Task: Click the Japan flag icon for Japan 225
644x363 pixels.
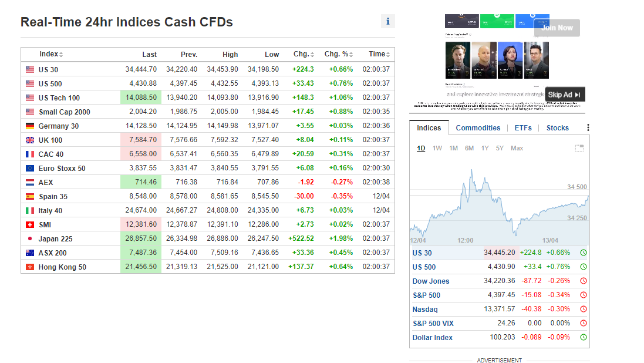Action: pyautogui.click(x=30, y=239)
